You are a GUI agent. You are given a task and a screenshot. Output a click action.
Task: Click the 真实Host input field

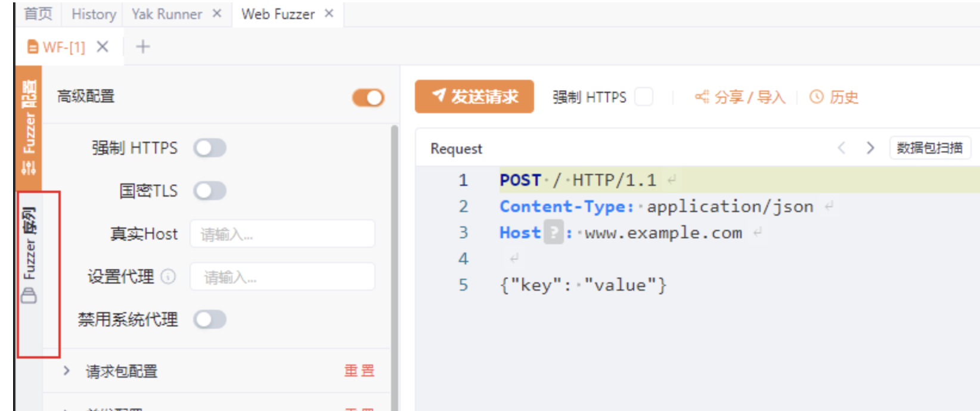(283, 234)
